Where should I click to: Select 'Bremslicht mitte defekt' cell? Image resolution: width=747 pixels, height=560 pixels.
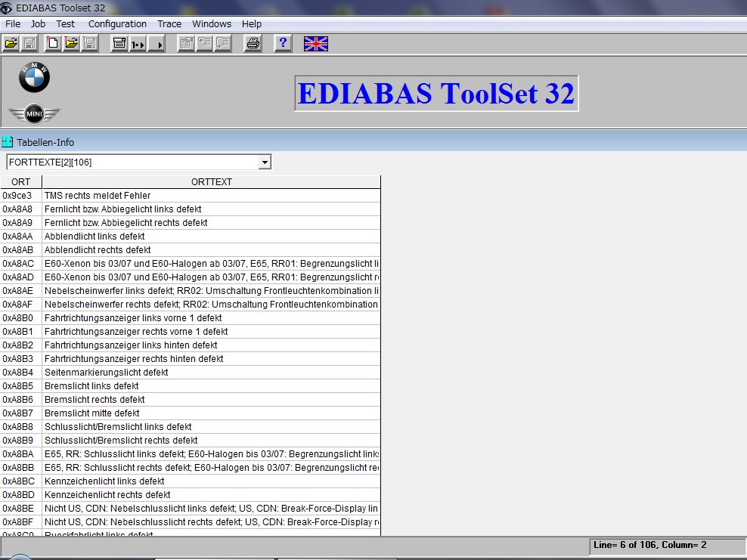212,413
